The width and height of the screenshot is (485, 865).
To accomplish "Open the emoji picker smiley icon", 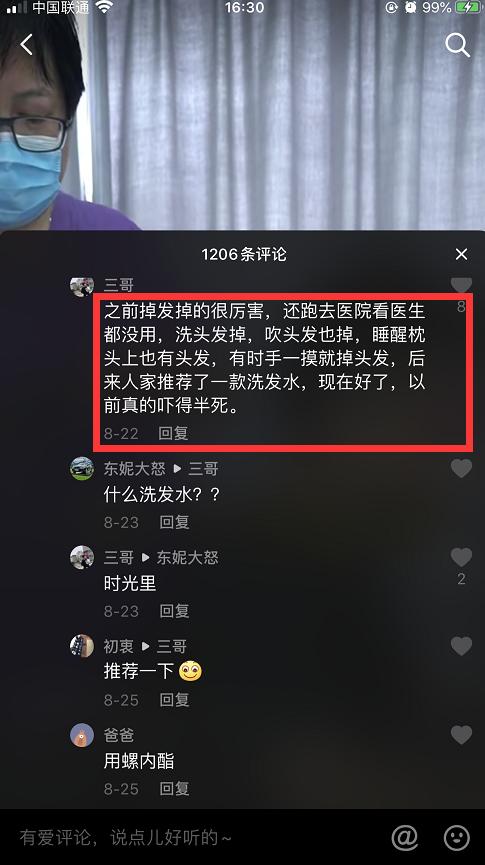I will coord(457,839).
